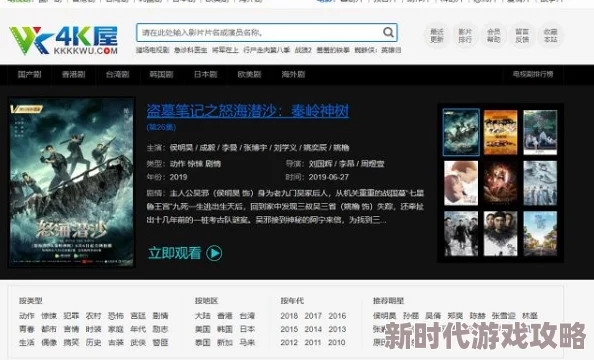
Task: Click the magnifier search icon
Action: [x=388, y=32]
